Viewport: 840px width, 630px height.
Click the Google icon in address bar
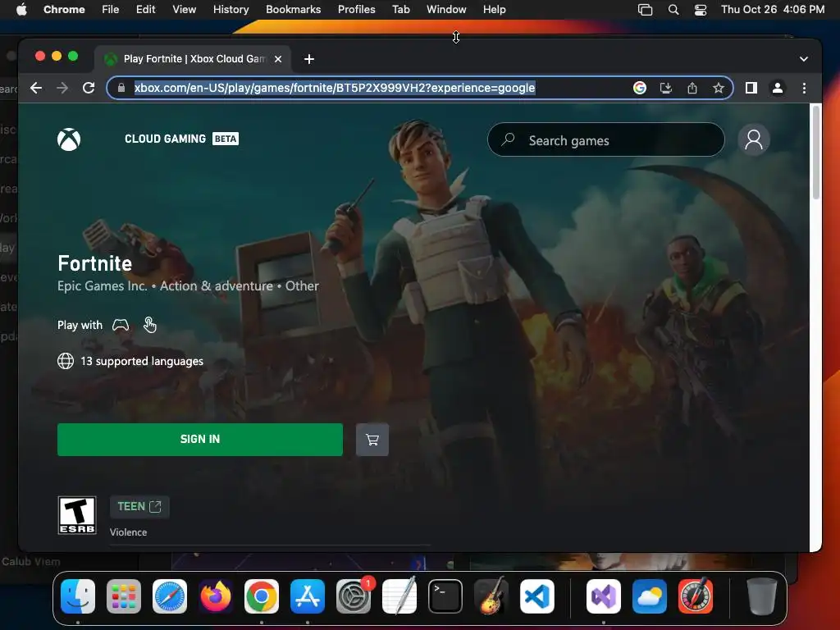pos(640,88)
